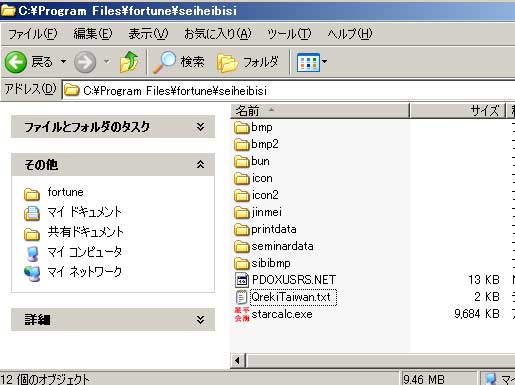Click the 12 個のオブジェクト status text
Image resolution: width=515 pixels, height=385 pixels.
click(45, 379)
